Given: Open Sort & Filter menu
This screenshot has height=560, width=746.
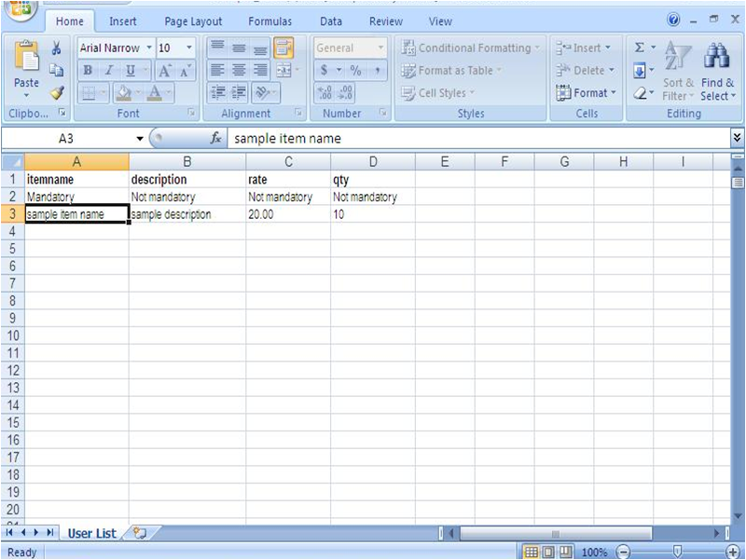Looking at the screenshot, I should coord(678,71).
